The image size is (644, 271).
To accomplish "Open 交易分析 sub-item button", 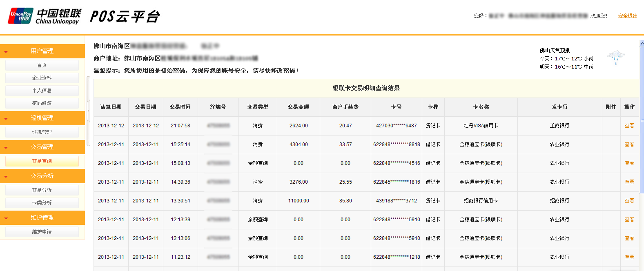I will click(x=42, y=190).
